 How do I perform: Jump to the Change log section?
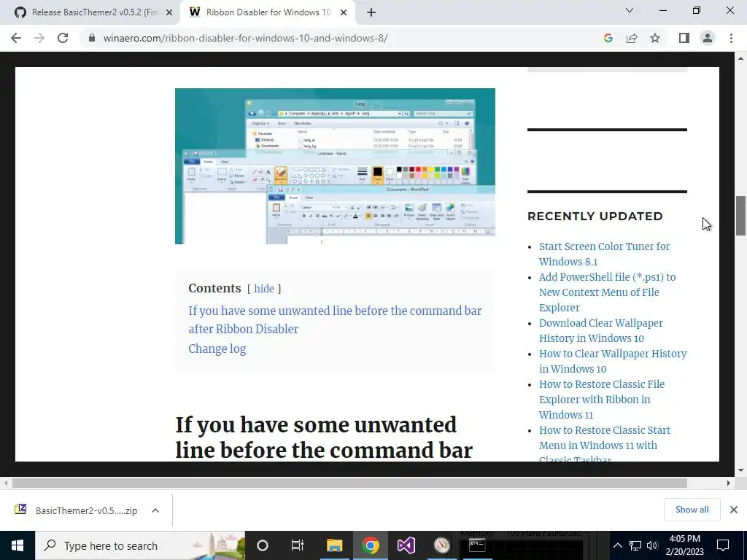(x=217, y=349)
